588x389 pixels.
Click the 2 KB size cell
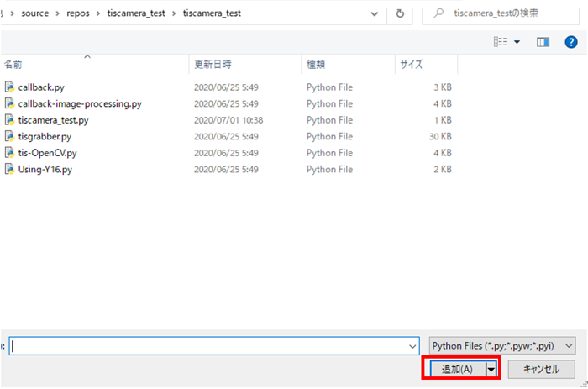443,170
